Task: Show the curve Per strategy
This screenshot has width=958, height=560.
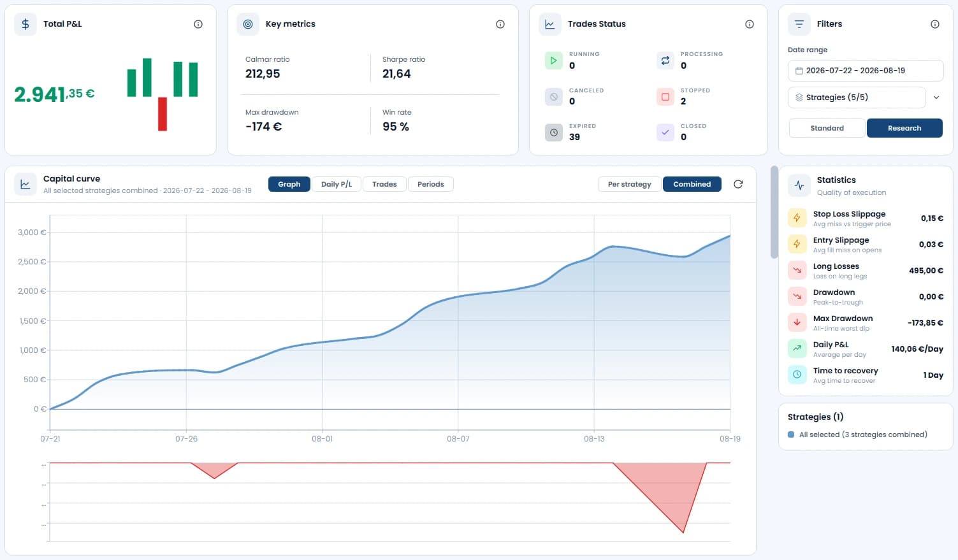Action: pos(630,184)
